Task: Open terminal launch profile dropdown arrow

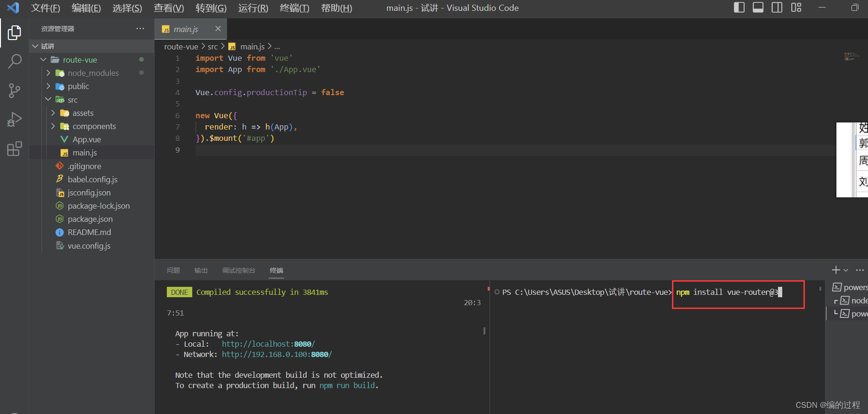Action: (x=846, y=270)
